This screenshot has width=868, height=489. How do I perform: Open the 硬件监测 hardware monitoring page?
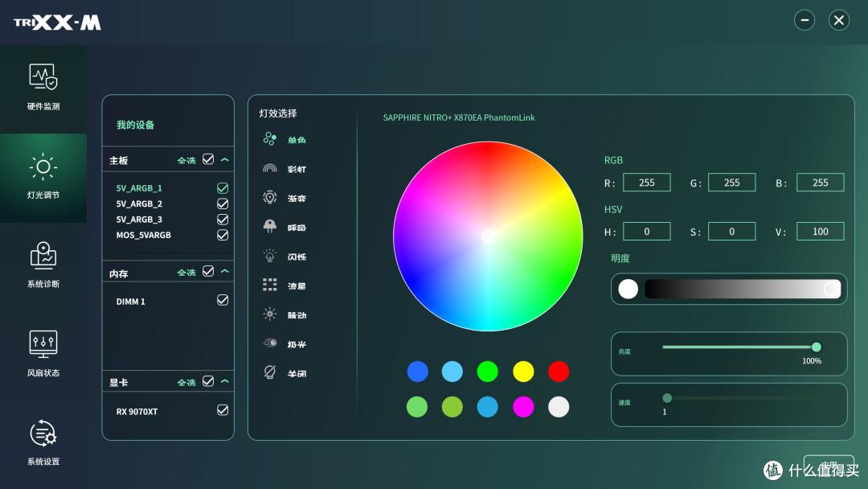[x=43, y=88]
